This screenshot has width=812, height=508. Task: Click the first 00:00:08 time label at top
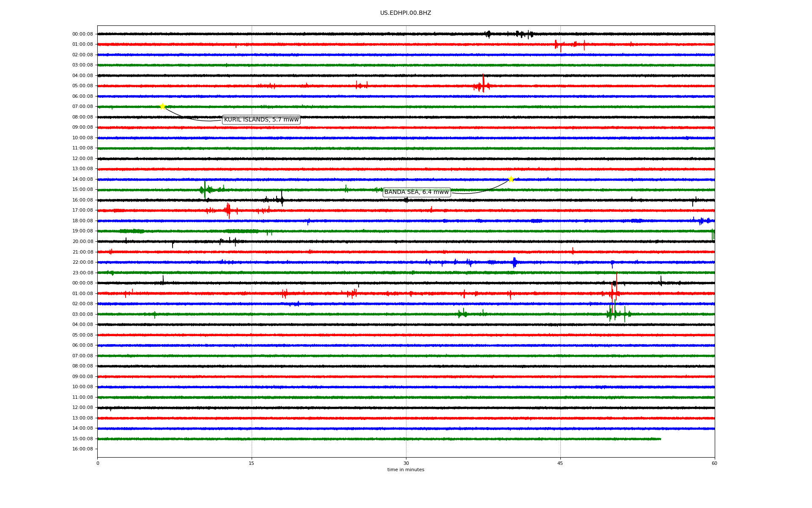point(82,34)
